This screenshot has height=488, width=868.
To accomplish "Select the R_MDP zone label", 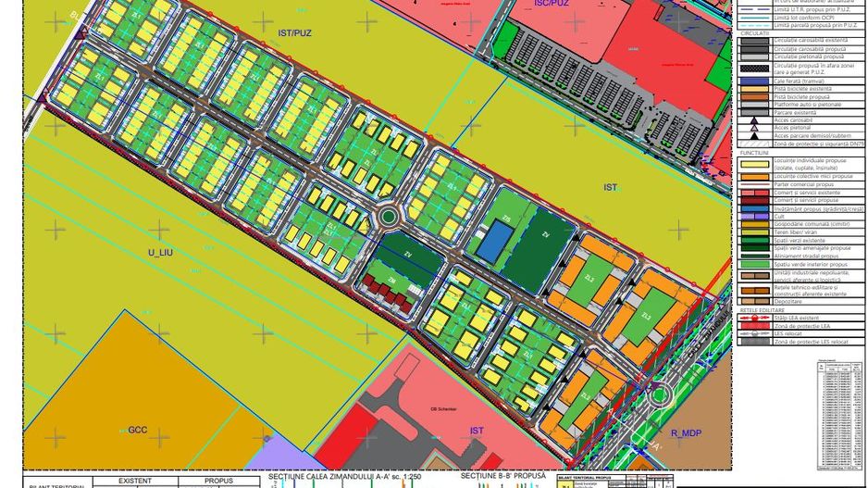I will pyautogui.click(x=687, y=432).
